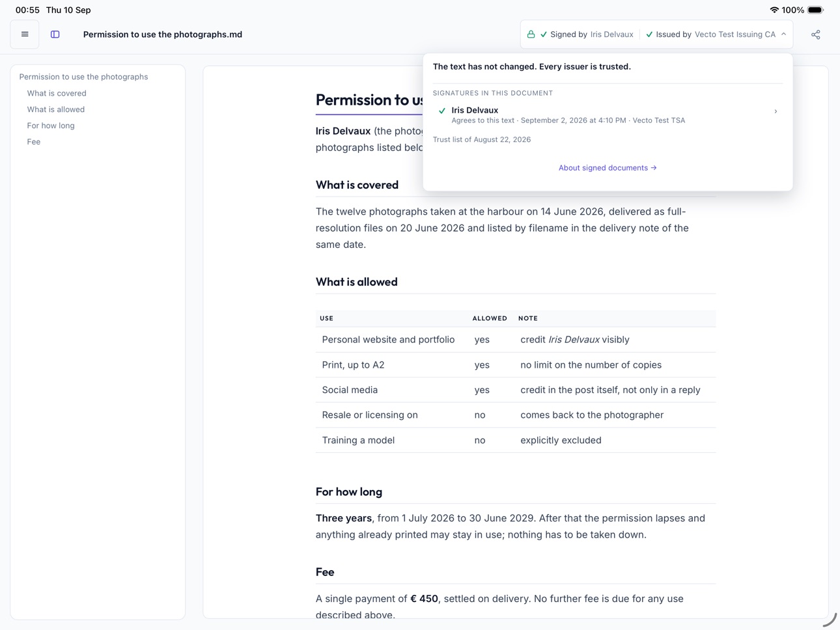
Task: Tap the battery indicator in status bar
Action: pyautogui.click(x=815, y=10)
